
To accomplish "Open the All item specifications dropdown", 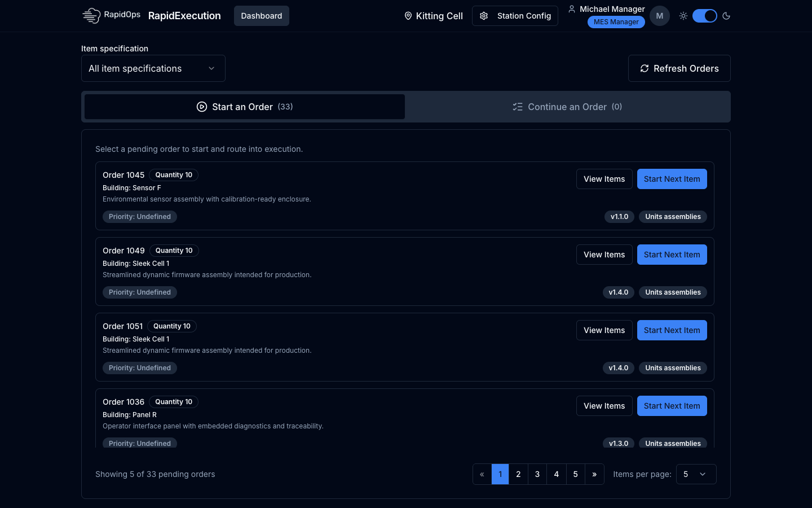I will point(153,68).
